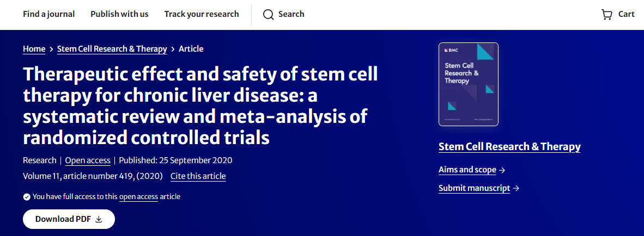Viewport: 644px width, 236px height.
Task: Open Find a journal menu
Action: 49,14
